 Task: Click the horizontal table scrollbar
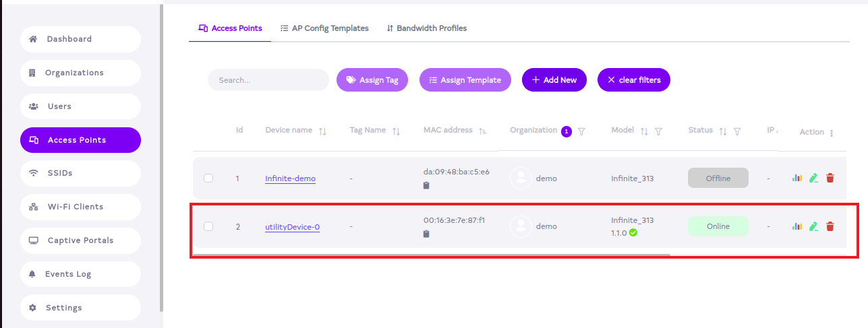coord(432,255)
